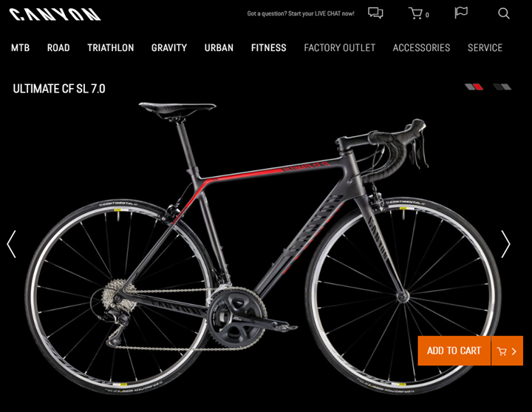Viewport: 532px width, 412px height.
Task: Open the GRAVITY category
Action: coord(169,47)
